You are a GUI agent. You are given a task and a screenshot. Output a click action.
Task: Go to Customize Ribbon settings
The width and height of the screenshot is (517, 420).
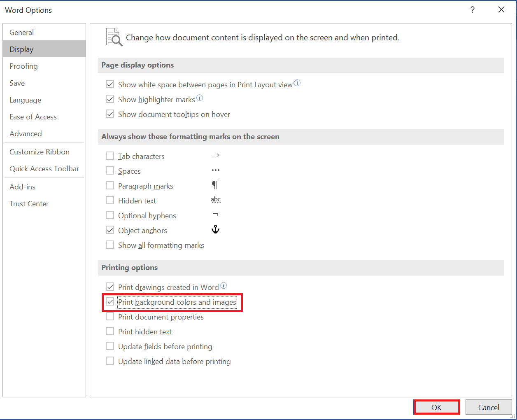point(40,152)
